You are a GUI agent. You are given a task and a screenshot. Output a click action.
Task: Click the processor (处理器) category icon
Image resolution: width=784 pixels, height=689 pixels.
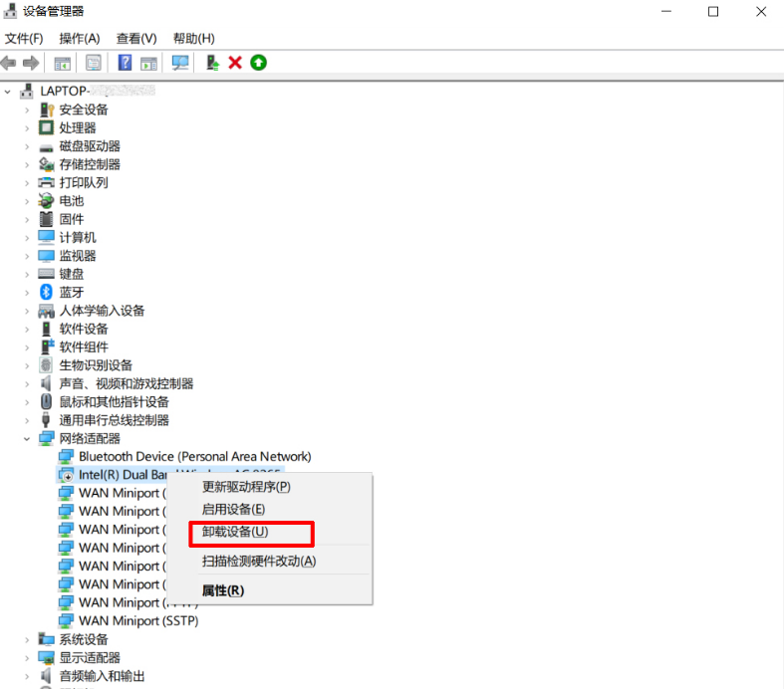point(46,127)
